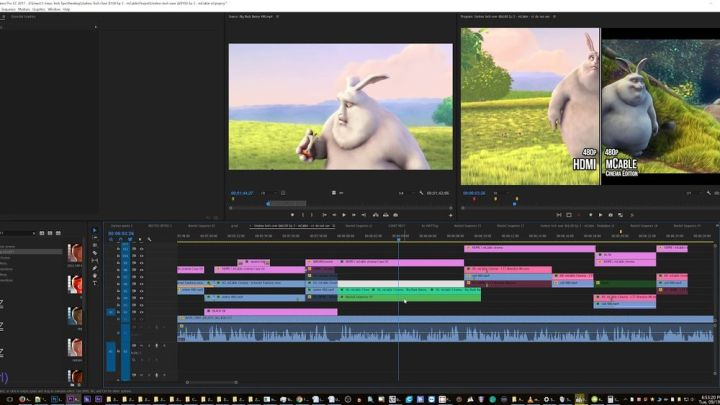Click the Premiere Pro icon in the taskbar
The height and width of the screenshot is (405, 720).
tap(71, 399)
